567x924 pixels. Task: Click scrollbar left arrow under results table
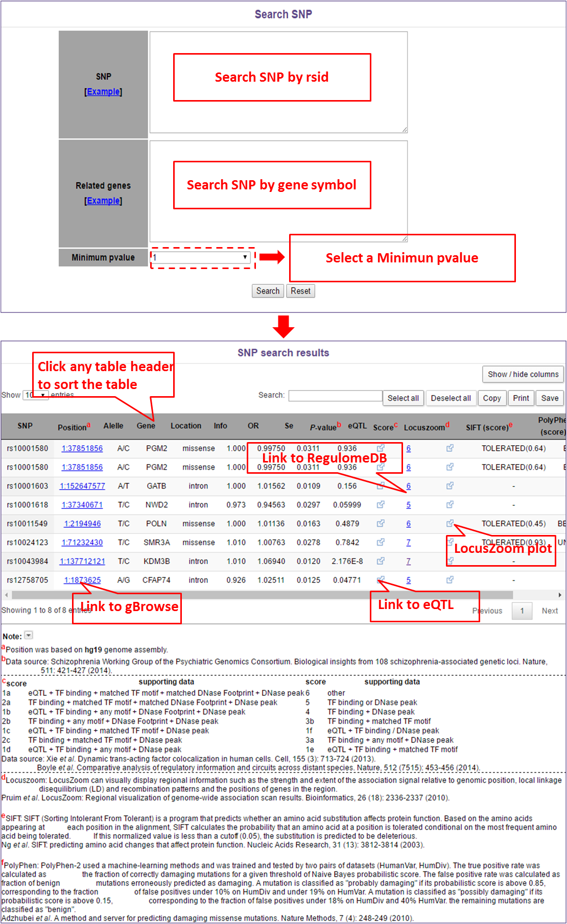(6, 595)
